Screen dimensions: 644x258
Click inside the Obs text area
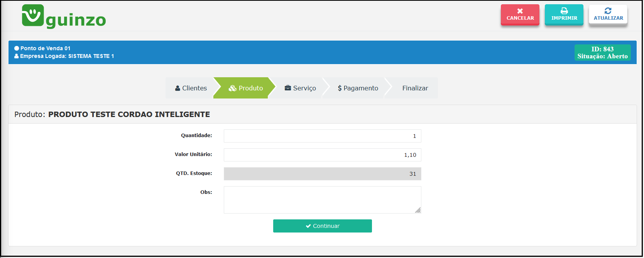[322, 200]
